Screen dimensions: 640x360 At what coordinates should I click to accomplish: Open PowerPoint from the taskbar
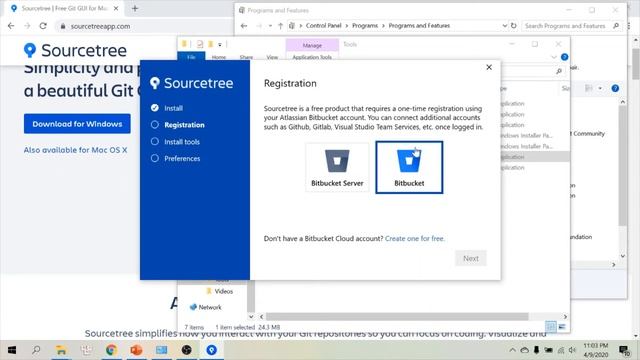[136, 350]
